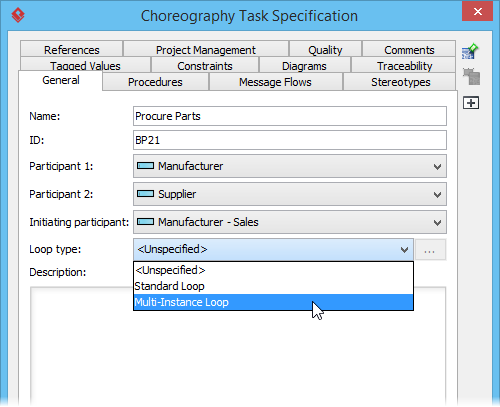Click the pin/edit icon beside tabs
This screenshot has width=500, height=407.
pos(470,52)
